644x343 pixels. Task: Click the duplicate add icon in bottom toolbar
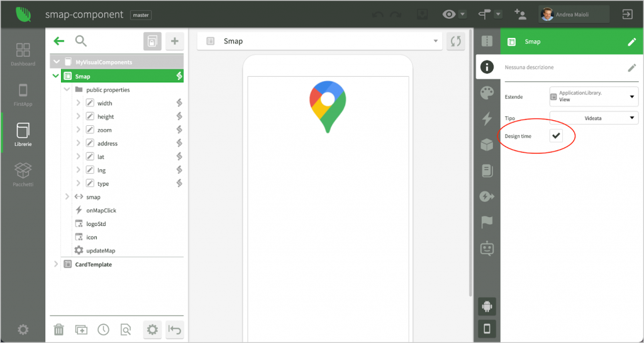[81, 329]
